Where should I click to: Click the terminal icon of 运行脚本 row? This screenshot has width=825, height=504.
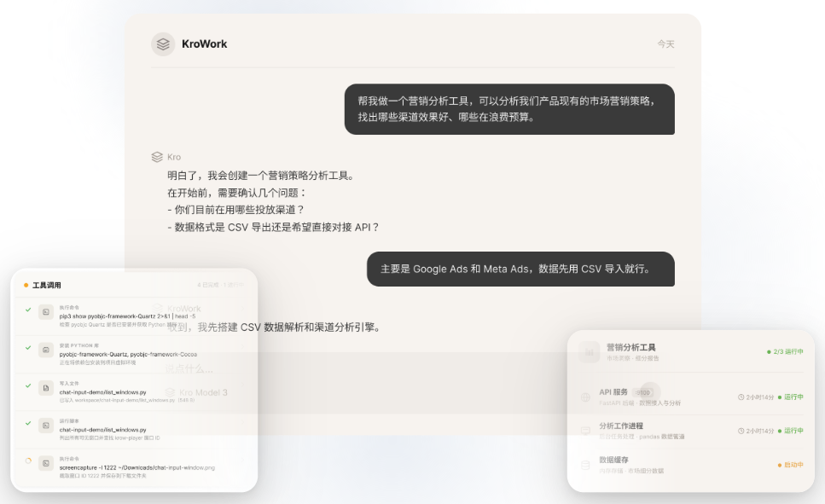click(46, 425)
